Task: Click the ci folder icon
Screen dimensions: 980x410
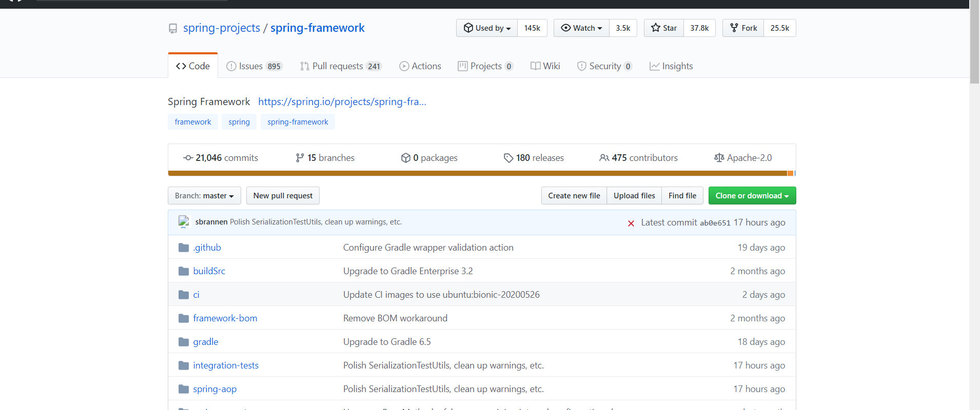Action: pyautogui.click(x=184, y=295)
